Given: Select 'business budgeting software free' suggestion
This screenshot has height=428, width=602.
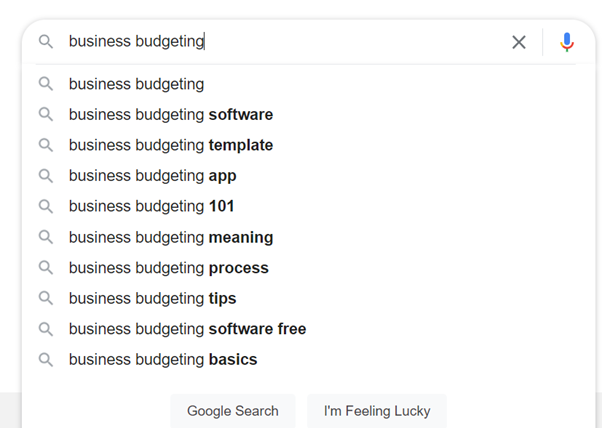Looking at the screenshot, I should 187,329.
